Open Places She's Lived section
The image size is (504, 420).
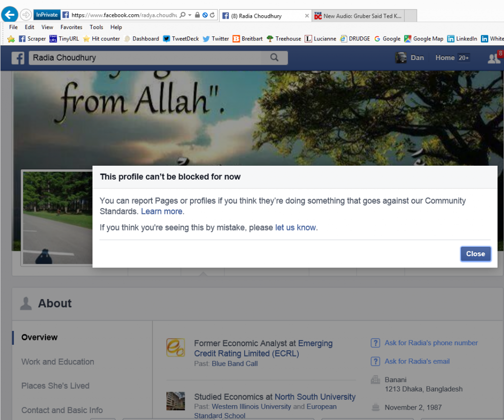(x=55, y=386)
